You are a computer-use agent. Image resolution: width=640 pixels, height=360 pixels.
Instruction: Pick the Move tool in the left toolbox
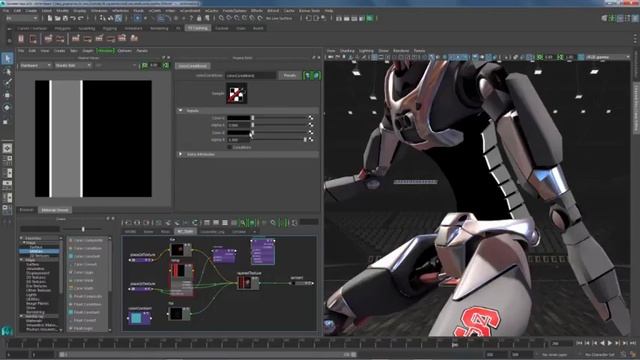point(7,95)
